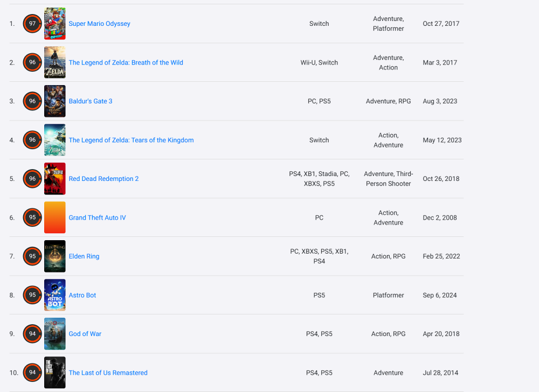
Task: Click the score badge for Red Dead Redemption 2
Action: tap(32, 179)
